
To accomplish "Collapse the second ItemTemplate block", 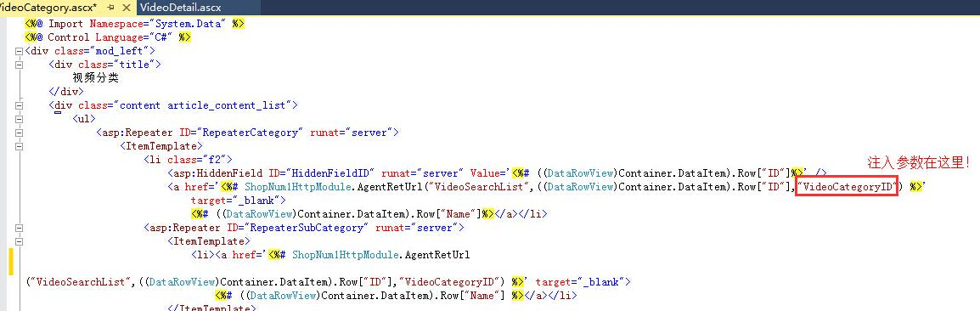I will pyautogui.click(x=19, y=241).
